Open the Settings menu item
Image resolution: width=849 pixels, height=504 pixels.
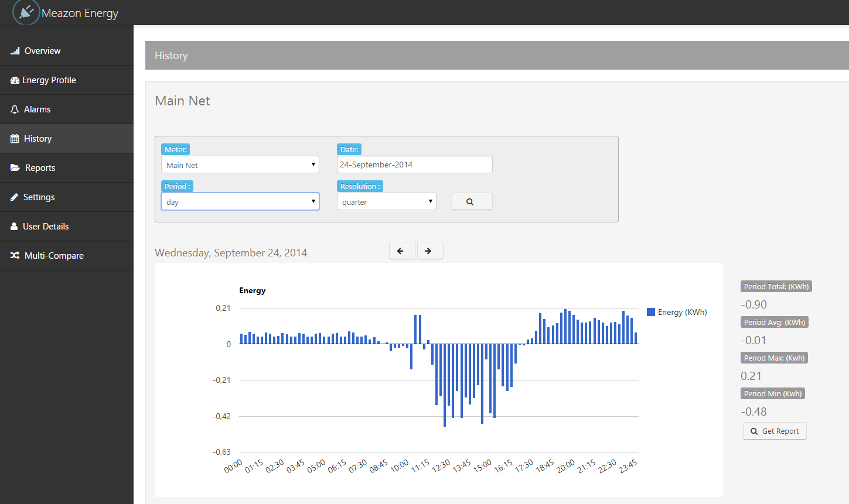67,197
